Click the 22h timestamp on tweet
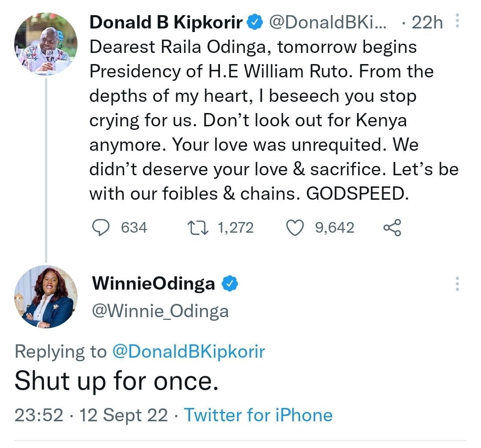Viewport: 481px width, 448px height. 427,23
